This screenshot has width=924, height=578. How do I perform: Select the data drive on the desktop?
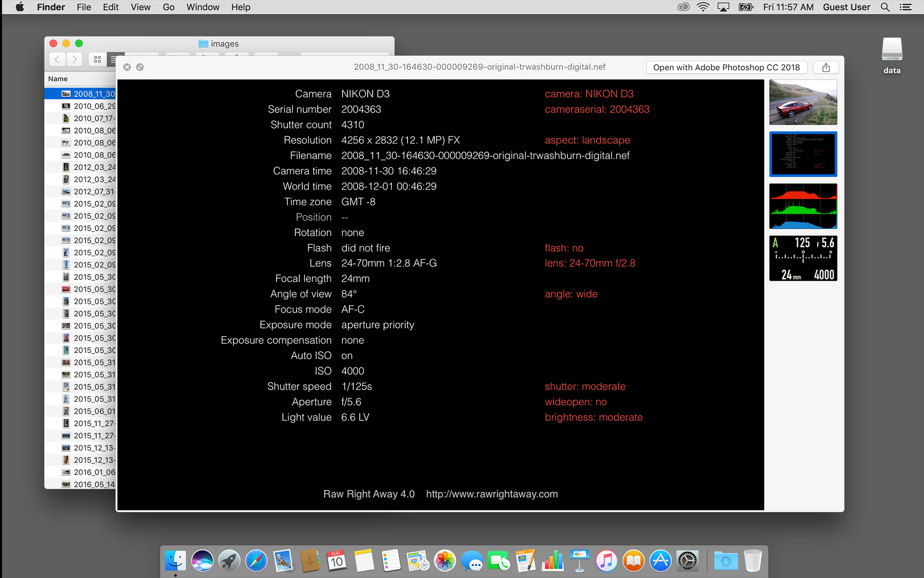892,55
